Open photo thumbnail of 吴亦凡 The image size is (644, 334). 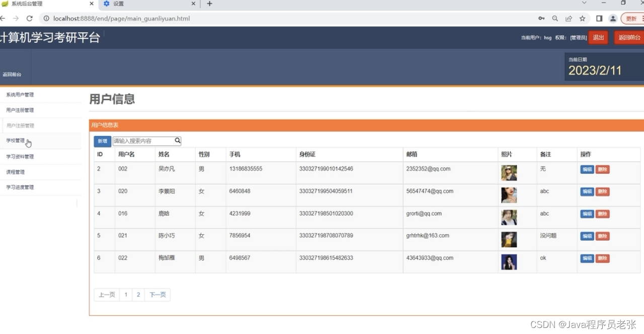click(509, 173)
